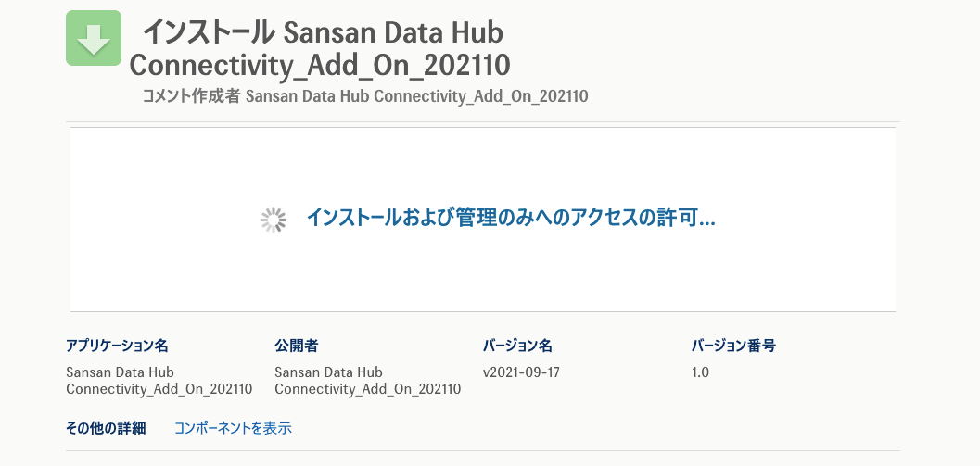980x466 pixels.
Task: Click the 公開者 field label
Action: [x=297, y=346]
